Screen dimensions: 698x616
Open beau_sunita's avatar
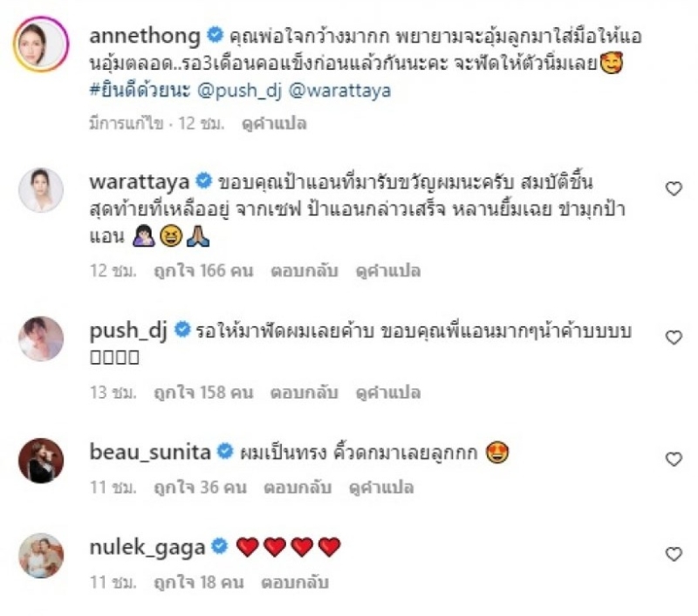(x=41, y=460)
